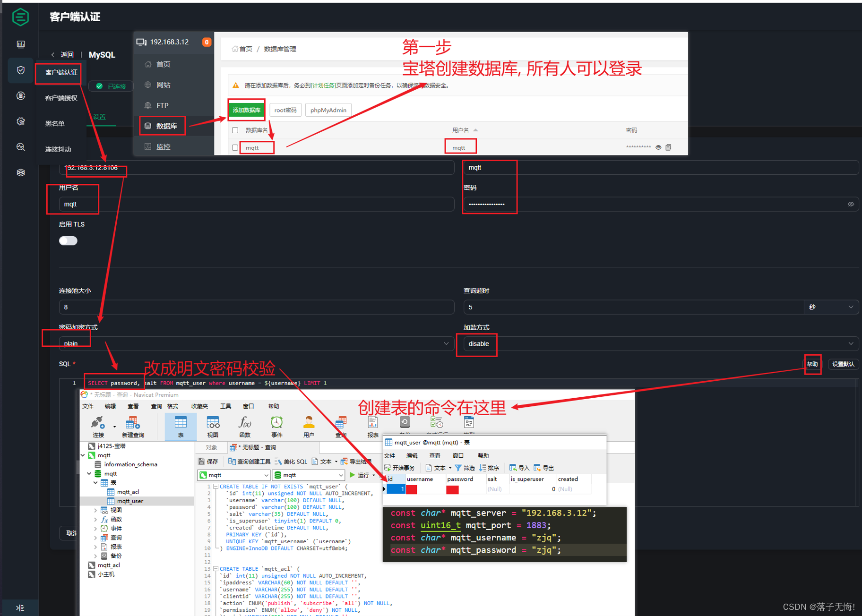862x616 pixels.
Task: Click Navicat 新建查询 new query icon
Action: pyautogui.click(x=133, y=427)
